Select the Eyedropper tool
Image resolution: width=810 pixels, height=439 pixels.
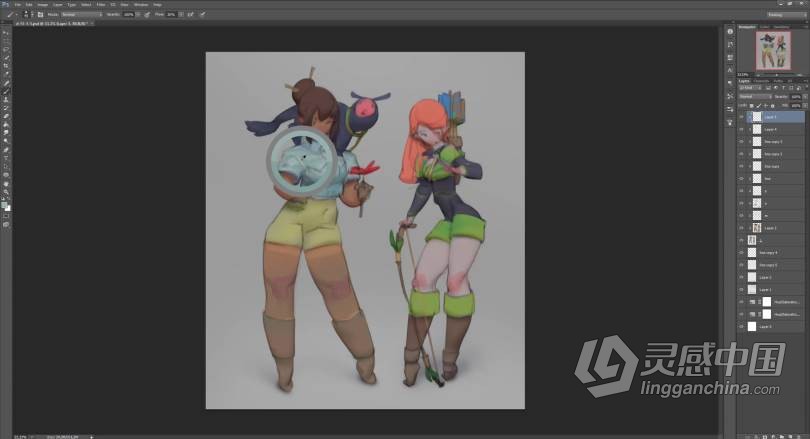coord(6,75)
